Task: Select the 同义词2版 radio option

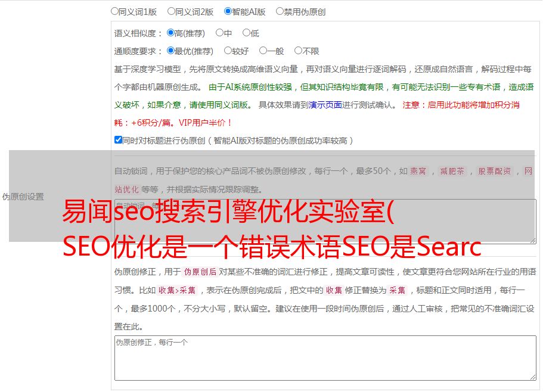Action: coord(171,11)
